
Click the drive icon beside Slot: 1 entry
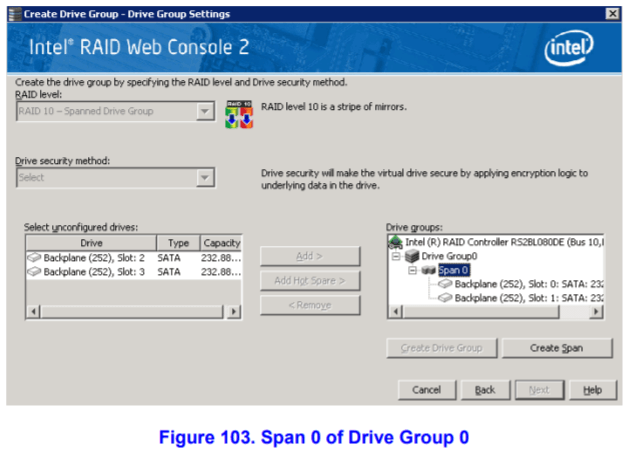[x=445, y=298]
